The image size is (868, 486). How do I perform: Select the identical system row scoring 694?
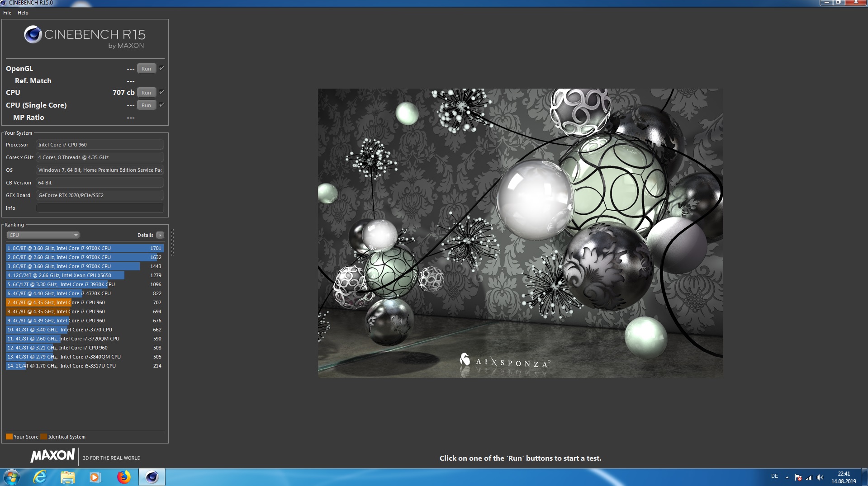point(85,311)
